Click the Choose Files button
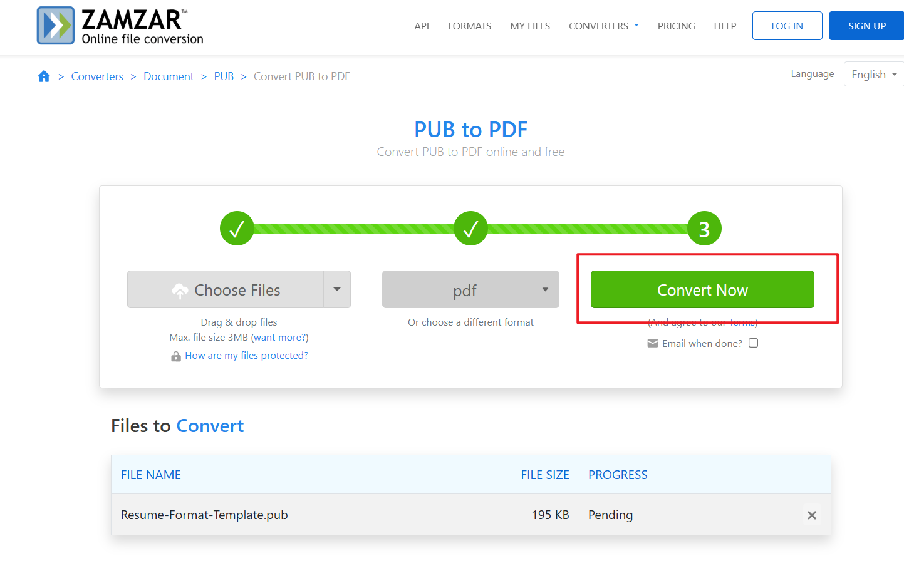Image resolution: width=904 pixels, height=588 pixels. 226,289
